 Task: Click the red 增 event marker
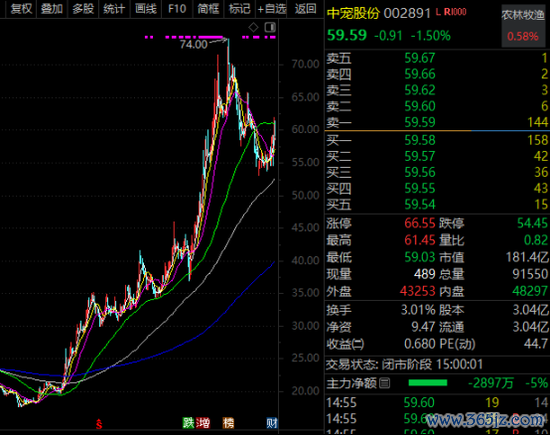[x=203, y=423]
